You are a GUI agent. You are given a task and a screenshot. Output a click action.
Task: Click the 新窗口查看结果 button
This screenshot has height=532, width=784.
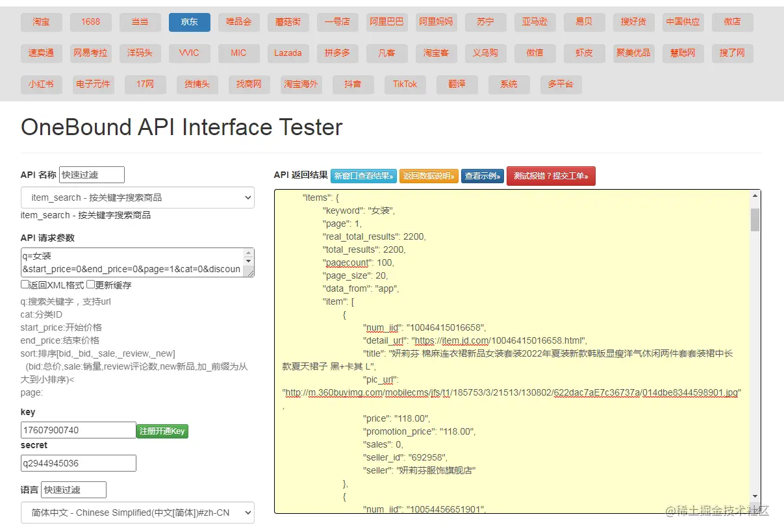(364, 176)
